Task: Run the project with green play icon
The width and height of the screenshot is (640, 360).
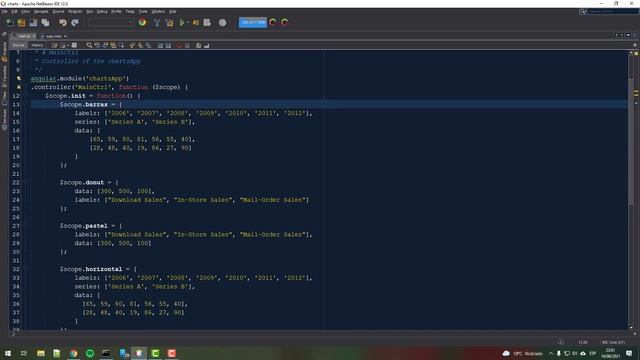Action: pyautogui.click(x=182, y=22)
